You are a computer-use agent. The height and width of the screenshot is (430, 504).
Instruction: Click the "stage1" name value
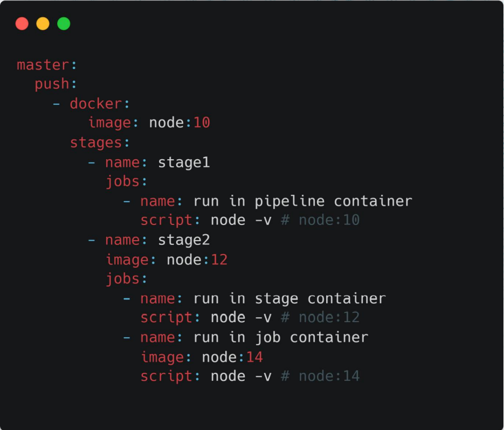point(184,162)
